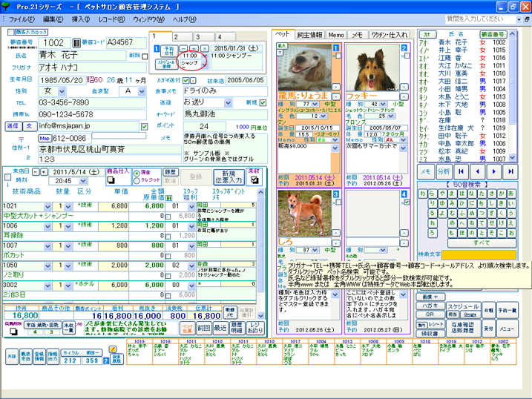Click the 履歴 history button
The height and width of the screenshot is (399, 532).
pos(171,172)
